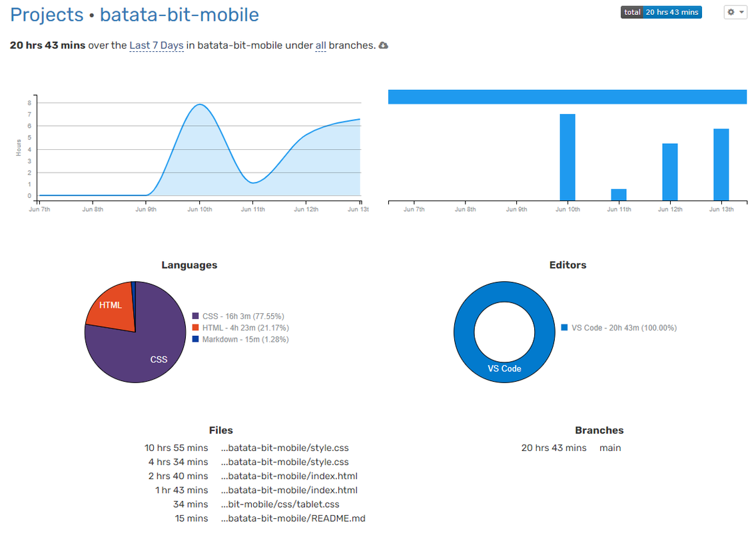
Task: Click the Editors section heading
Action: [568, 265]
